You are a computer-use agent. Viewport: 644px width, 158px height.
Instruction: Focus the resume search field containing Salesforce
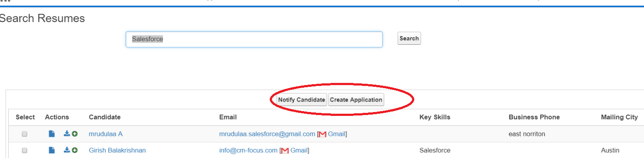pos(254,39)
